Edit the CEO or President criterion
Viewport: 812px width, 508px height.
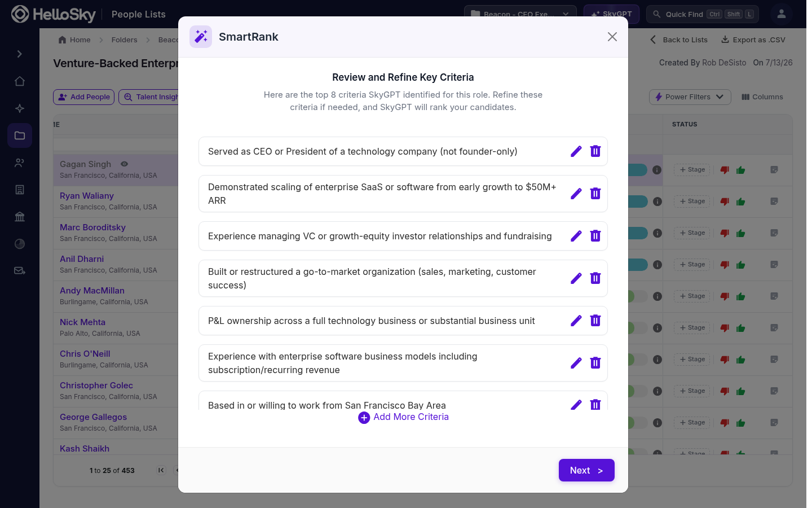pyautogui.click(x=576, y=151)
